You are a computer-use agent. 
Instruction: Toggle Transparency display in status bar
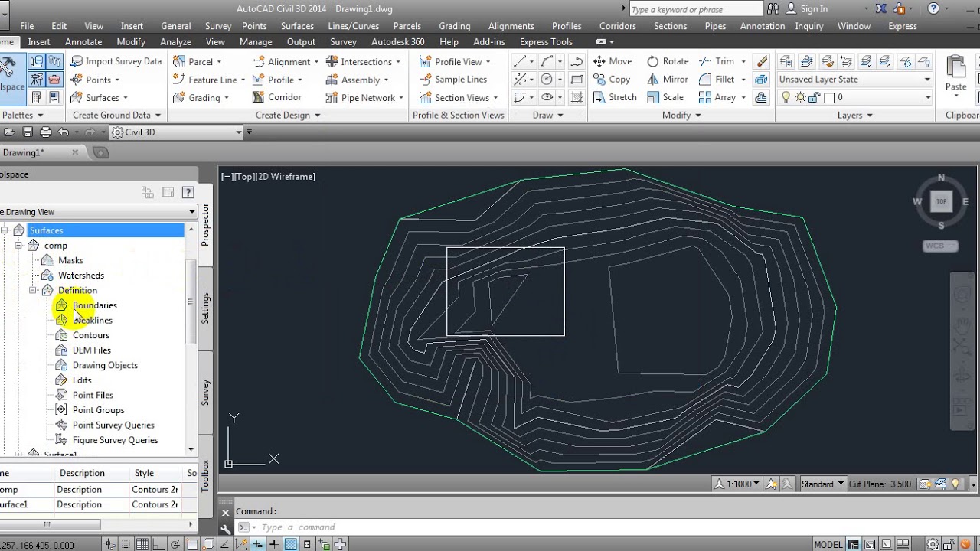pyautogui.click(x=290, y=545)
